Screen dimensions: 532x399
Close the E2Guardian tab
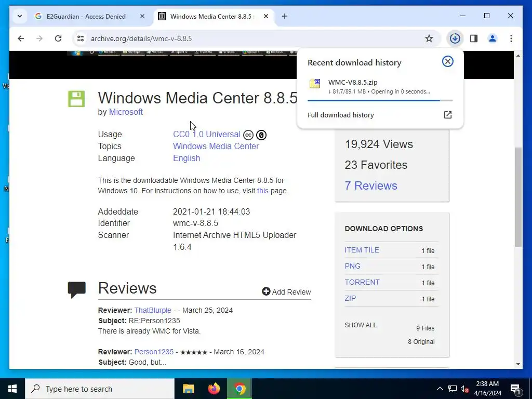pos(142,16)
